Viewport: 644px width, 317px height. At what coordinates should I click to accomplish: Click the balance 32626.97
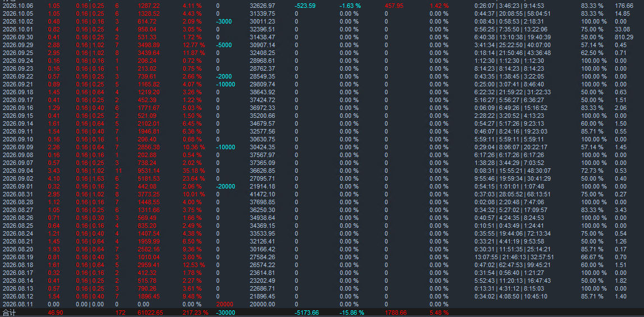point(262,6)
